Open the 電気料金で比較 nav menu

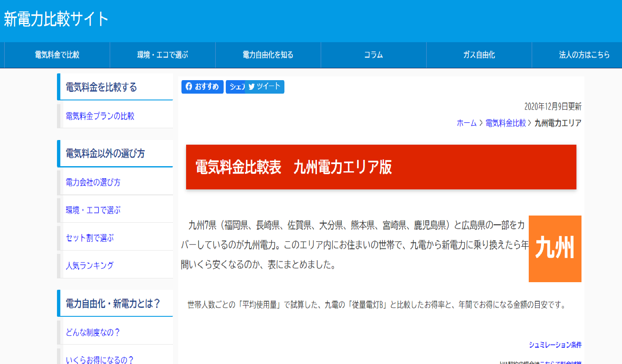57,55
